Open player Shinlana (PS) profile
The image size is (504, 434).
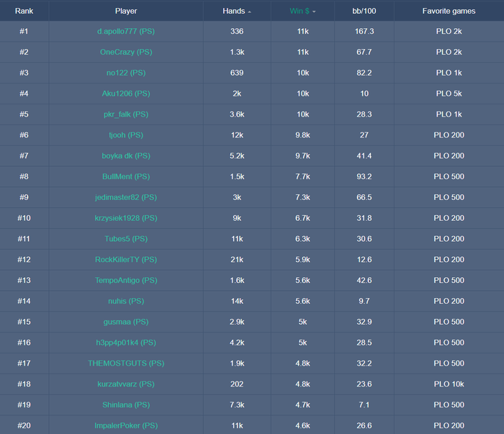click(126, 404)
